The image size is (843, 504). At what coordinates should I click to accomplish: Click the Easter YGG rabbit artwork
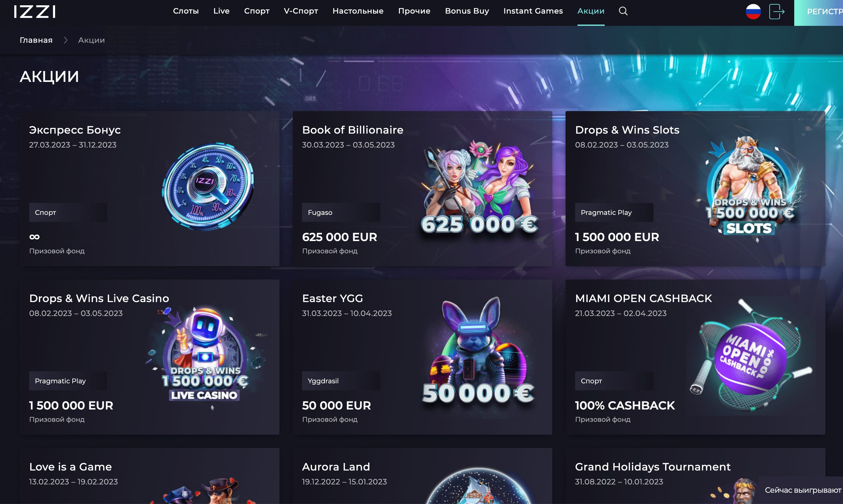(x=478, y=352)
